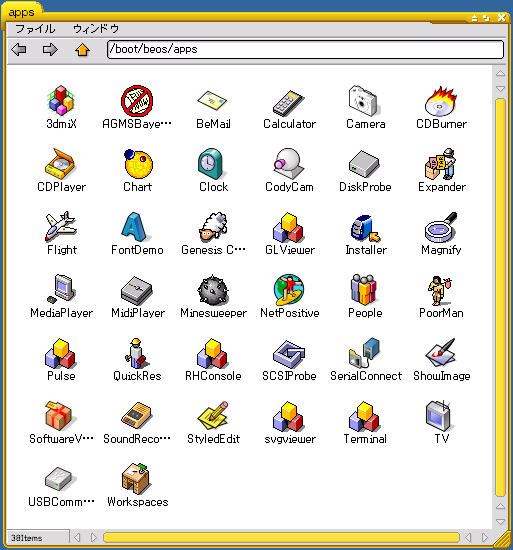The height and width of the screenshot is (550, 513).
Task: Select the GLViewer cubes icon
Action: coord(288,227)
